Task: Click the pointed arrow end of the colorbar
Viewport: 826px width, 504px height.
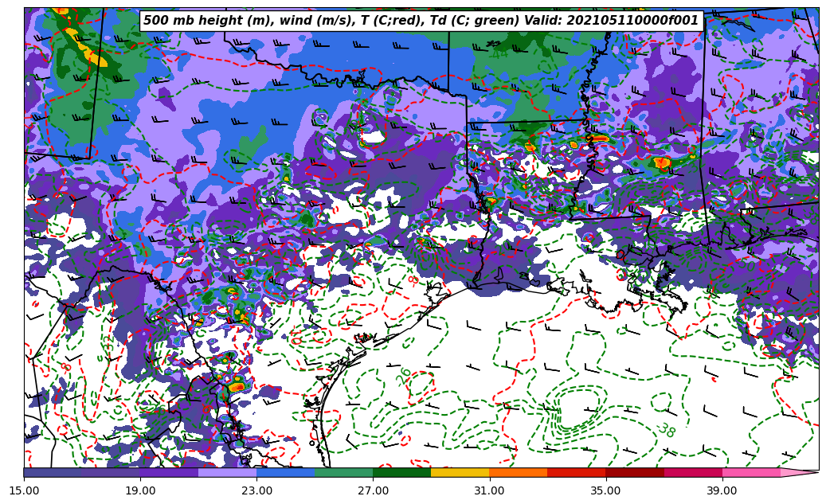Action: pos(800,472)
